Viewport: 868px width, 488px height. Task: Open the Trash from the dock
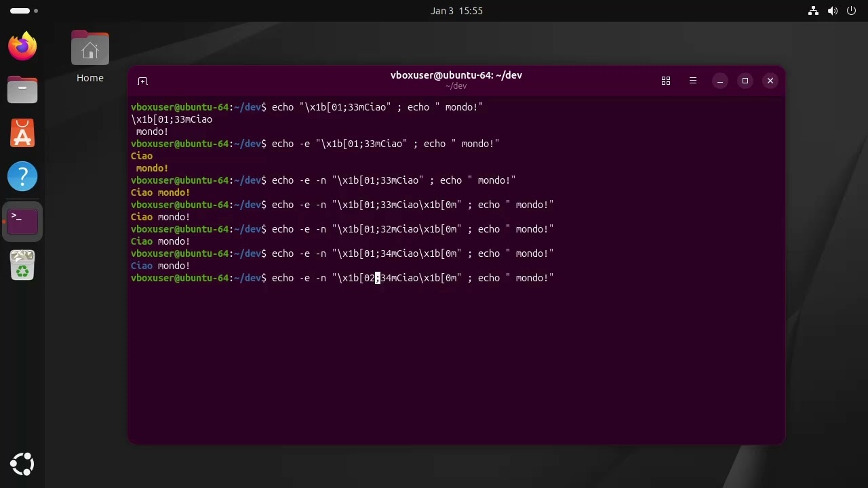point(22,265)
